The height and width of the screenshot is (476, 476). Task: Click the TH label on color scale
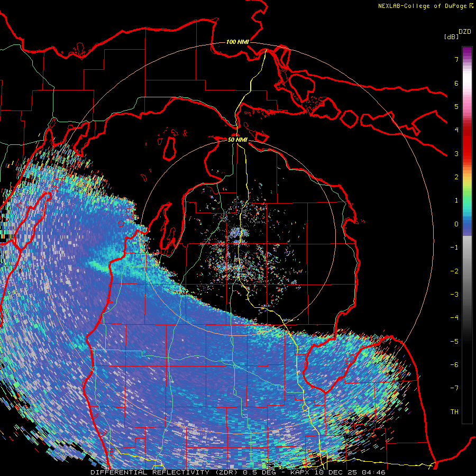pyautogui.click(x=454, y=412)
